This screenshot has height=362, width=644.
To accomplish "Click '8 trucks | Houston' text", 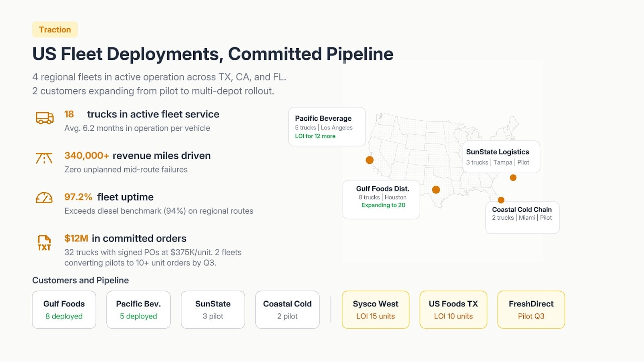I will coord(383,197).
